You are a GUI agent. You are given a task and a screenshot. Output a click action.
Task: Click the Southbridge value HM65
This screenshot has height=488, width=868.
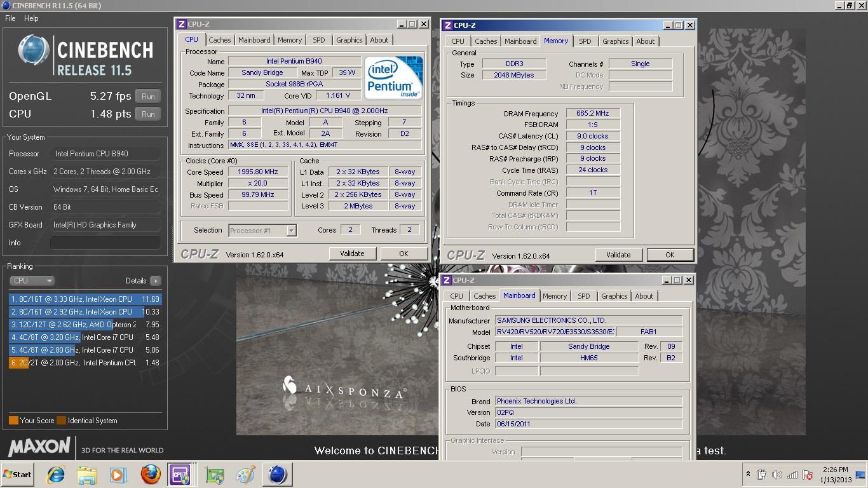pos(589,358)
